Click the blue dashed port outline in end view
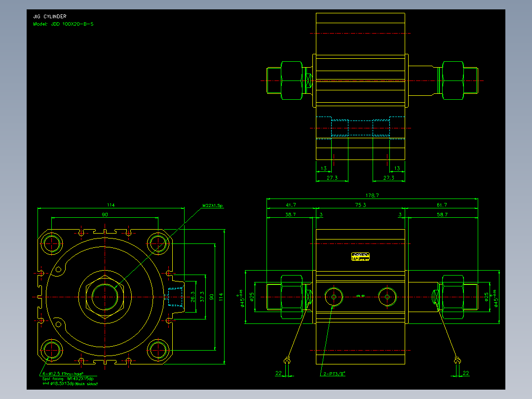This screenshot has width=532, height=399. [175, 297]
